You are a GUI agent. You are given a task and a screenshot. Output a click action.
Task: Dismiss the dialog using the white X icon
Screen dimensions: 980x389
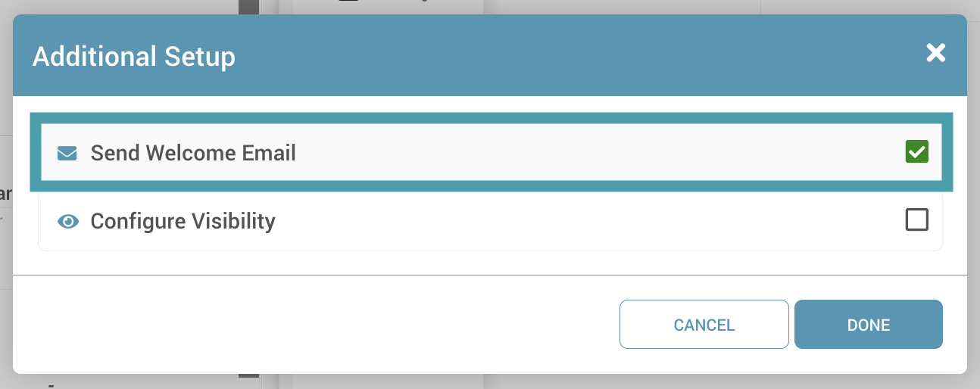tap(936, 53)
